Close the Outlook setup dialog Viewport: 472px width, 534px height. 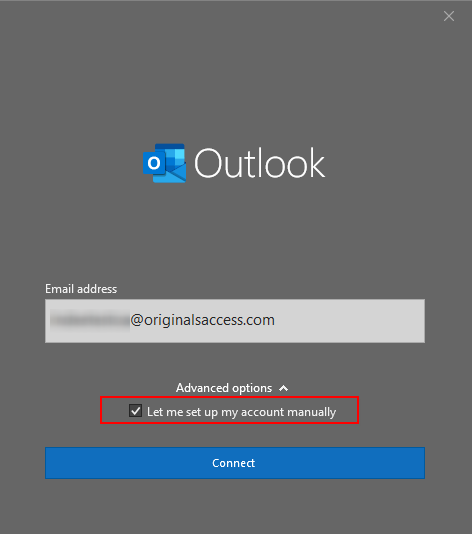click(449, 16)
